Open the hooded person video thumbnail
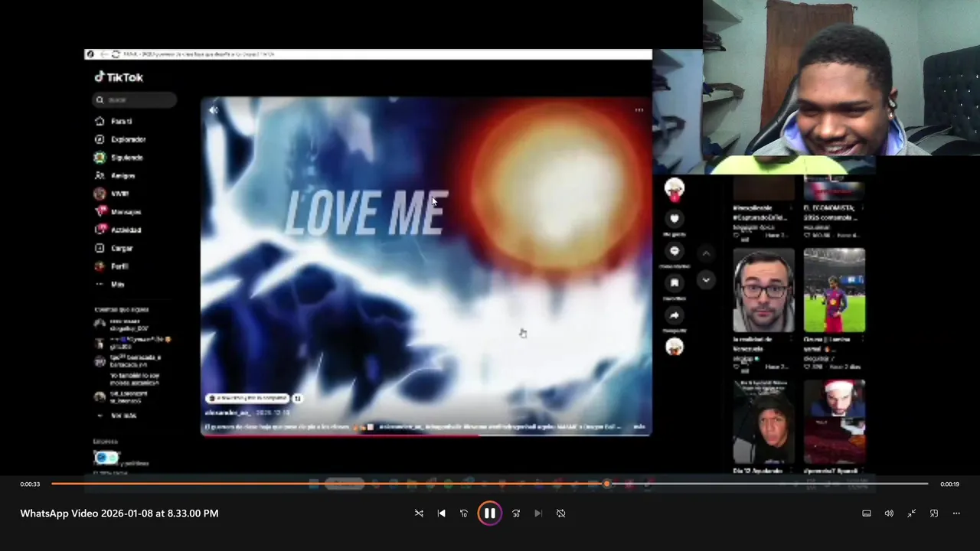 click(x=763, y=422)
